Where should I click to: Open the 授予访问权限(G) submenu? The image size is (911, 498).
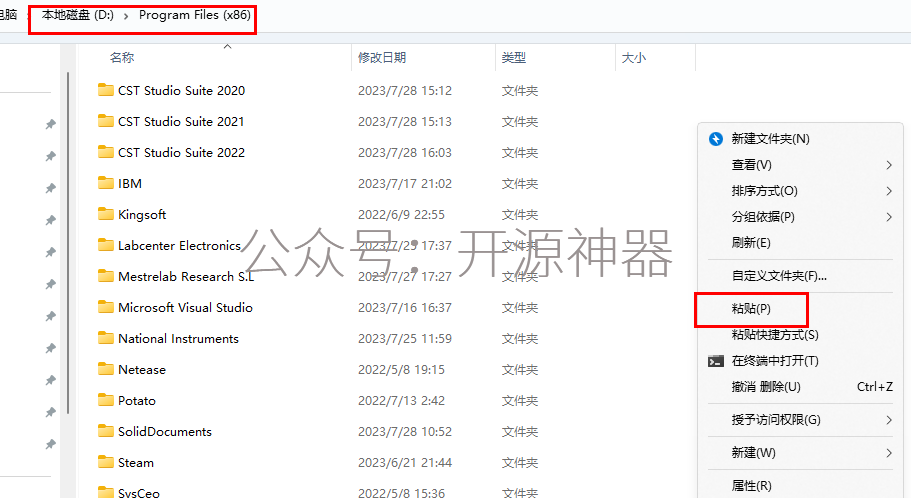(800, 420)
